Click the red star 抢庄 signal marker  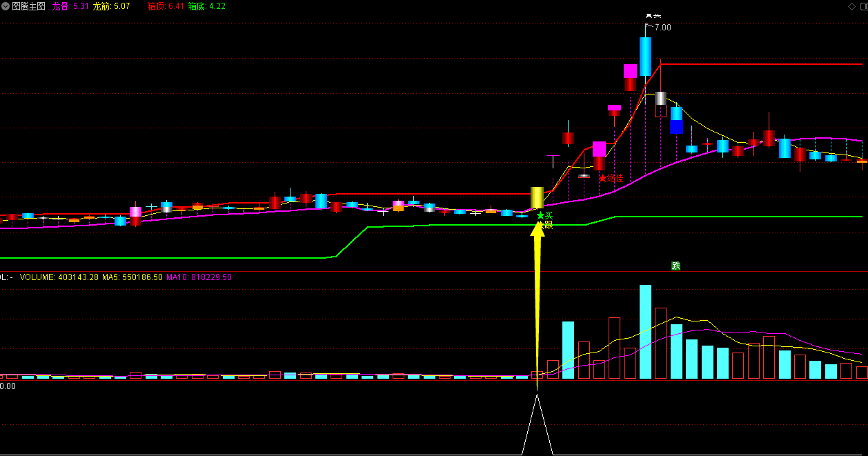(x=611, y=178)
